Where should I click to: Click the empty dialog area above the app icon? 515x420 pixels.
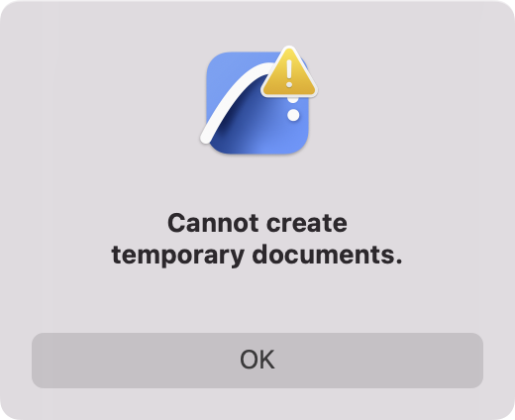(x=257, y=23)
